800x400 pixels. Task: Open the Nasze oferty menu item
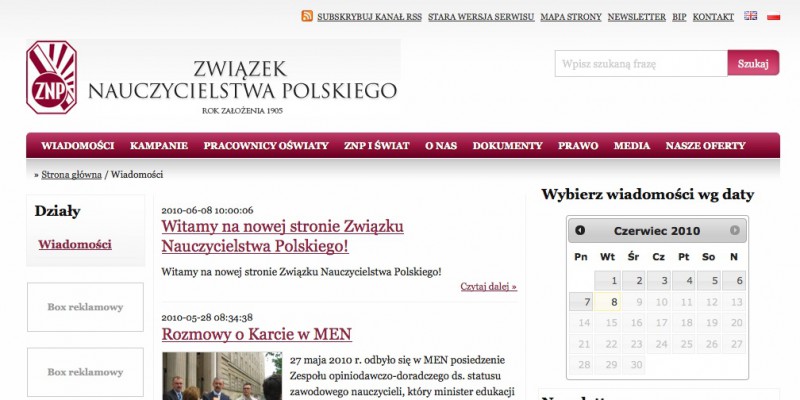coord(705,146)
